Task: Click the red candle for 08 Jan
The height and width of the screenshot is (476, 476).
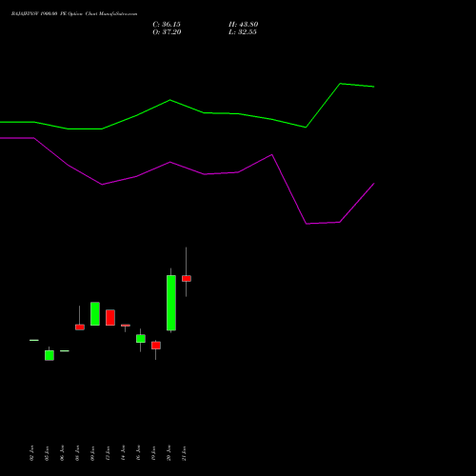Action: coord(80,327)
